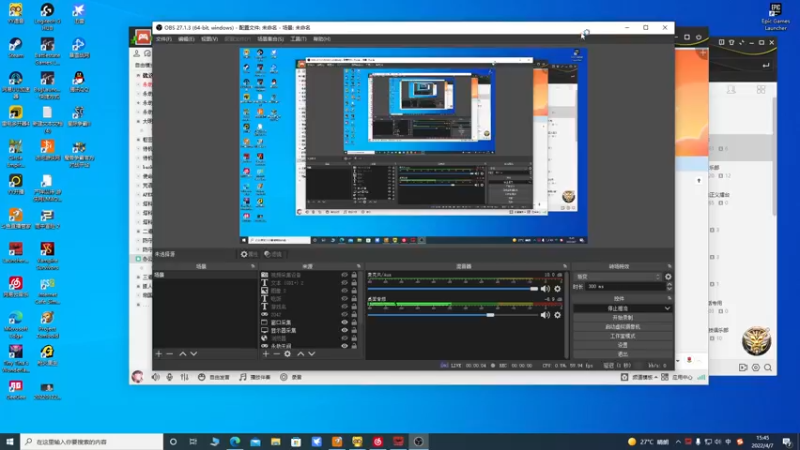The width and height of the screenshot is (800, 450).
Task: Open the 工具(T) menu in OBS
Action: (298, 39)
